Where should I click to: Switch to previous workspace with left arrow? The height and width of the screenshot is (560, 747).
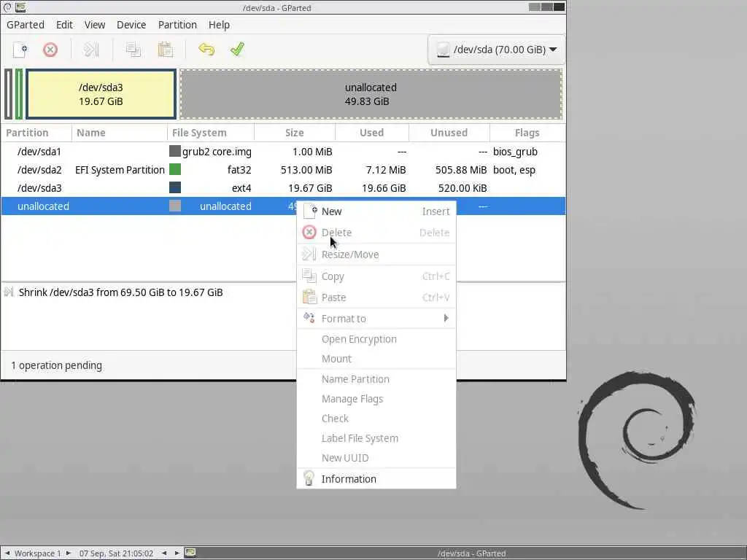[7, 553]
